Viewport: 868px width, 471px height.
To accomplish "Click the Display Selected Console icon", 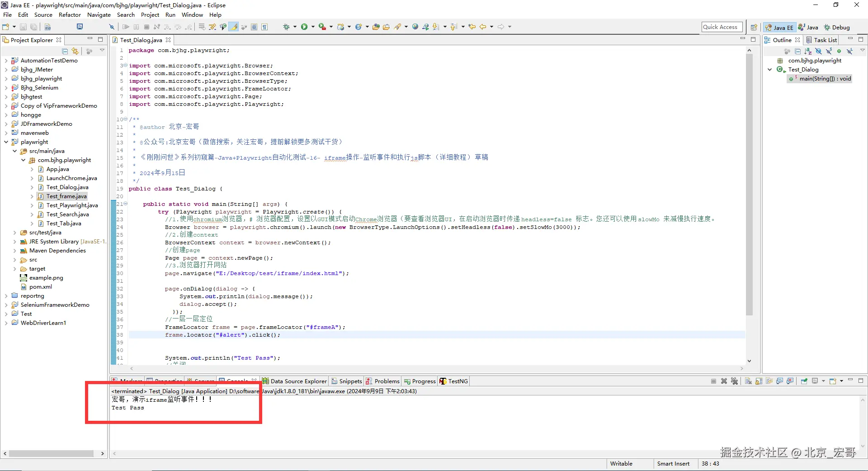I will pyautogui.click(x=815, y=381).
